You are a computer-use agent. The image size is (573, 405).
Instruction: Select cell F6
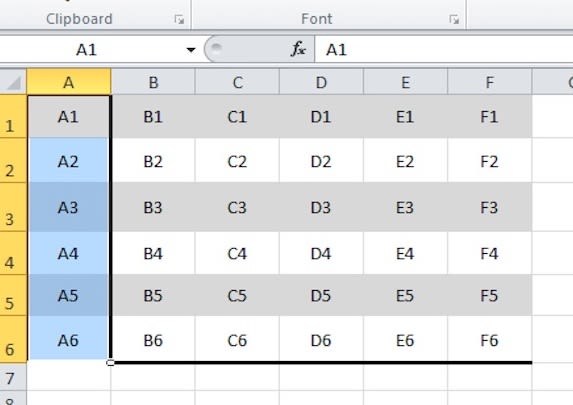click(x=490, y=338)
